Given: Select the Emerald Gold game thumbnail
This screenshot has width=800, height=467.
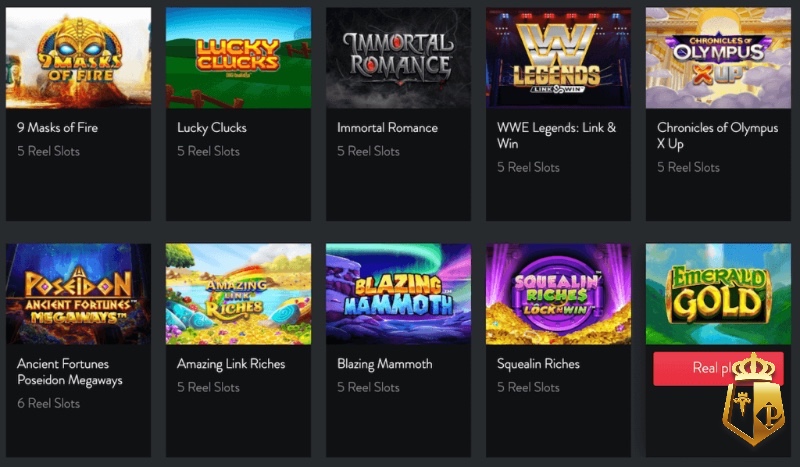Looking at the screenshot, I should 718,294.
